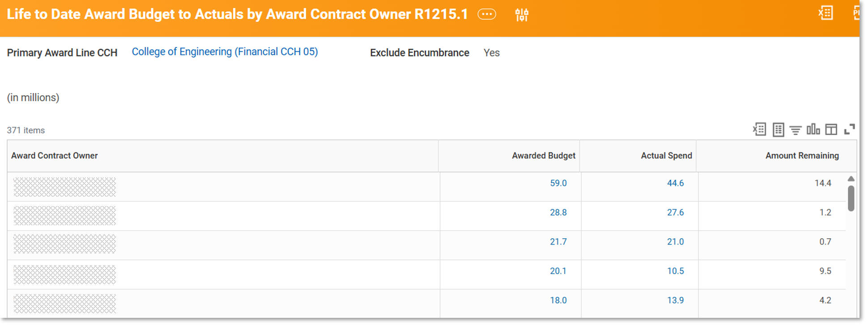Sort by Award Contract Owner column header
868x325 pixels.
(55, 156)
